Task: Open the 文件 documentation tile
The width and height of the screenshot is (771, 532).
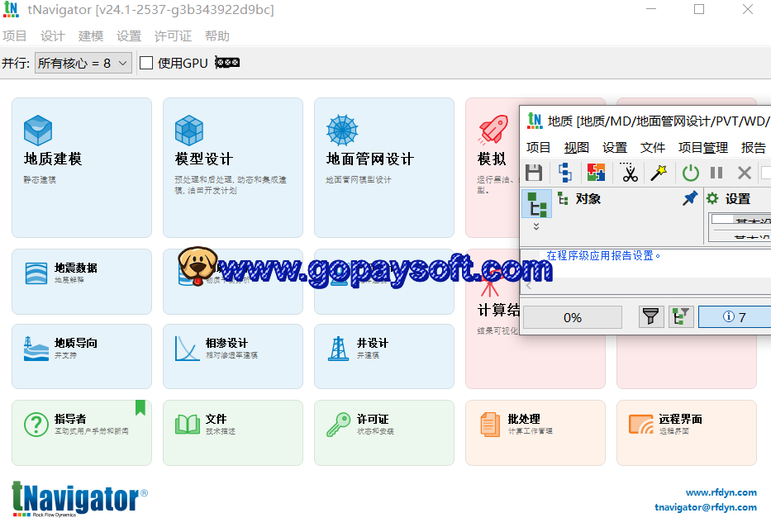Action: [x=232, y=433]
